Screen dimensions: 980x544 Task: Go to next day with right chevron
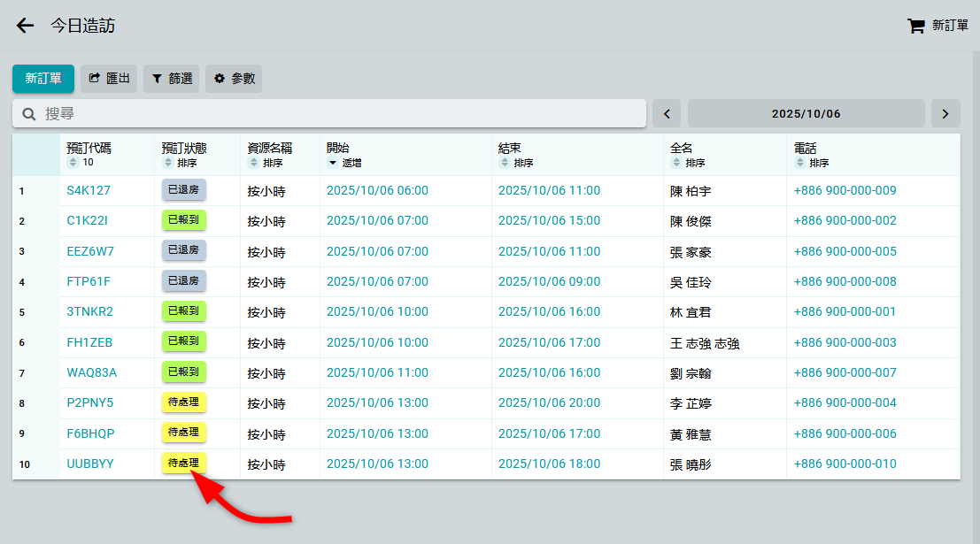pyautogui.click(x=945, y=113)
